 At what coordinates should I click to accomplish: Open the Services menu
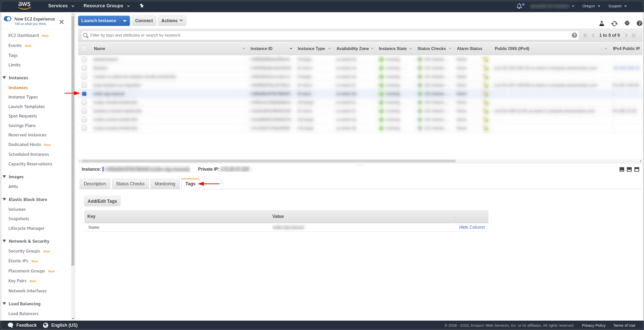[61, 6]
